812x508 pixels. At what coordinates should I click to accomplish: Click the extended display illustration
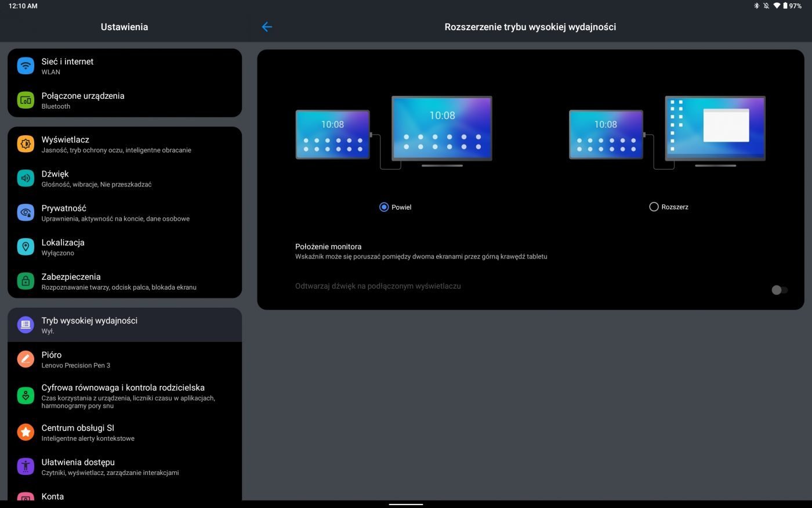667,132
